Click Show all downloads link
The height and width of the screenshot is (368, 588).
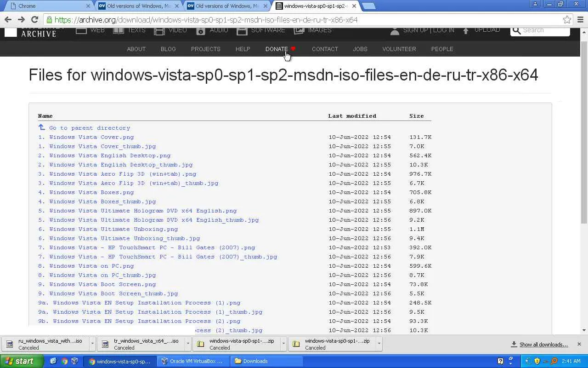click(543, 345)
